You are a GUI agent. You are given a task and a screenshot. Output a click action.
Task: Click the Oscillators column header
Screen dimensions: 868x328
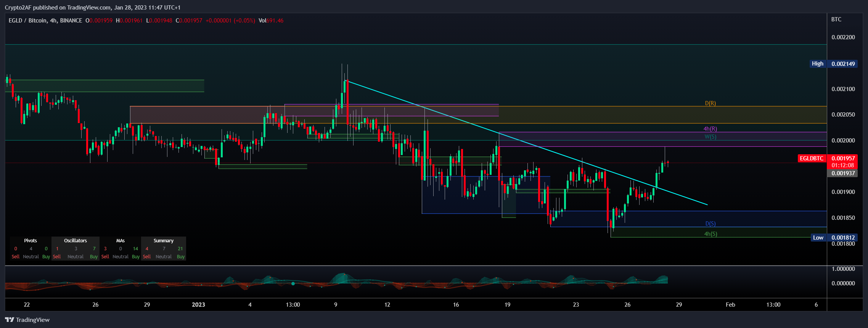76,240
